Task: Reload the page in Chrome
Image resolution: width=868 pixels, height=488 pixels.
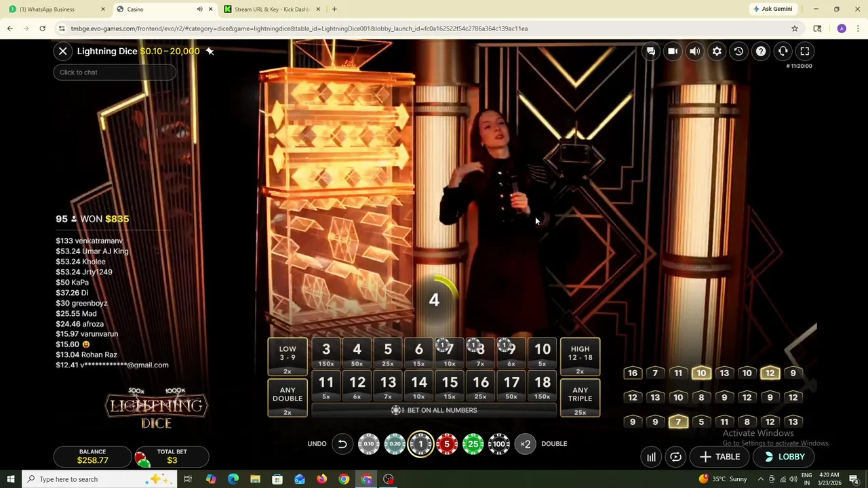Action: (x=42, y=28)
